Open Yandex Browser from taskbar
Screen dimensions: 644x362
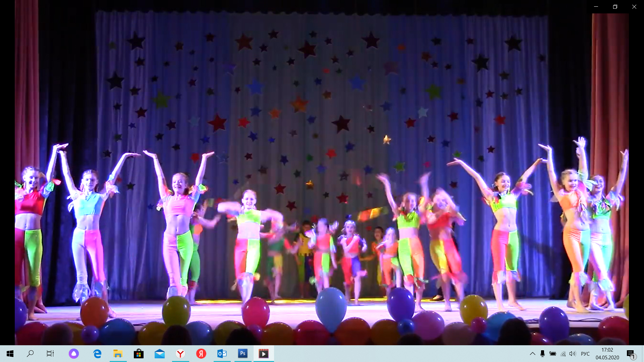[180, 354]
